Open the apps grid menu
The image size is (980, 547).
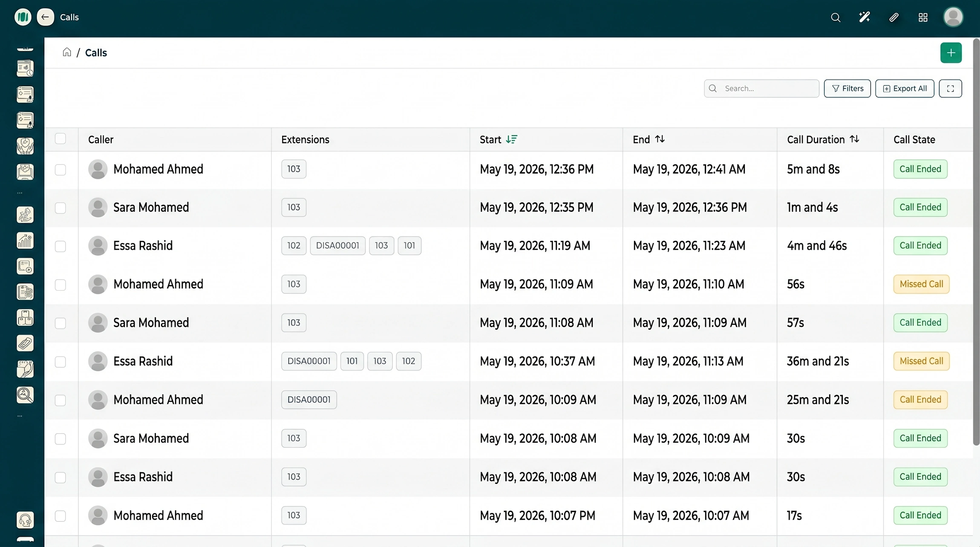click(923, 17)
